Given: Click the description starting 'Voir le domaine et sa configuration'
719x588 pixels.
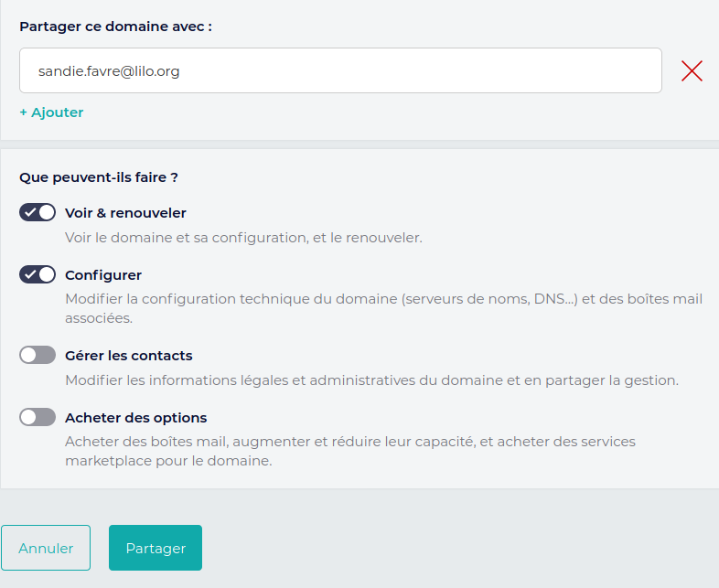Looking at the screenshot, I should (x=243, y=238).
